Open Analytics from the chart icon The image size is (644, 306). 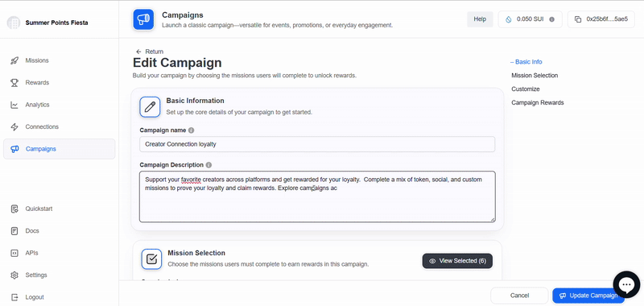pyautogui.click(x=14, y=105)
